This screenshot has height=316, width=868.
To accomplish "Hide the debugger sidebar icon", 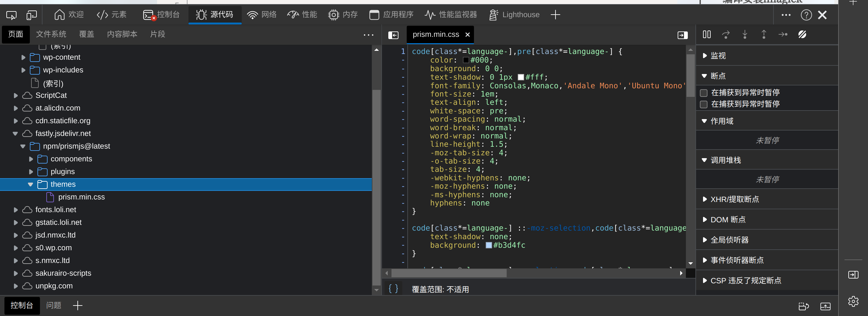I will [x=682, y=35].
